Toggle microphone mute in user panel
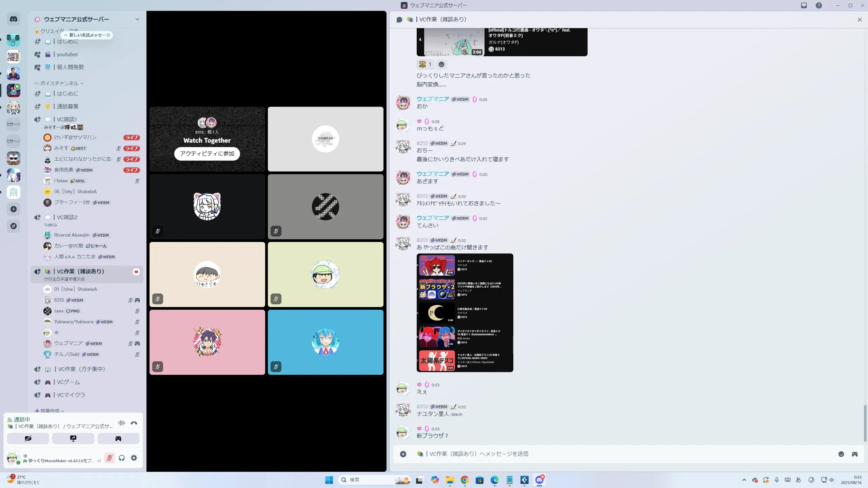The height and width of the screenshot is (488, 868). 109,458
